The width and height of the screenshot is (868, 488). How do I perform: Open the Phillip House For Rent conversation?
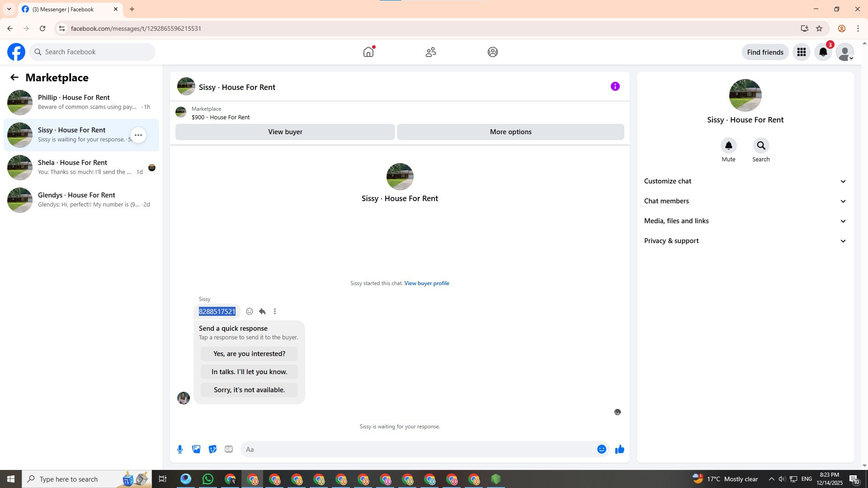pyautogui.click(x=81, y=102)
